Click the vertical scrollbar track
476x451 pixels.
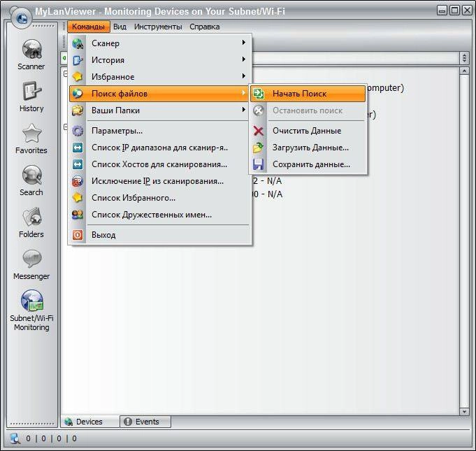point(464,241)
